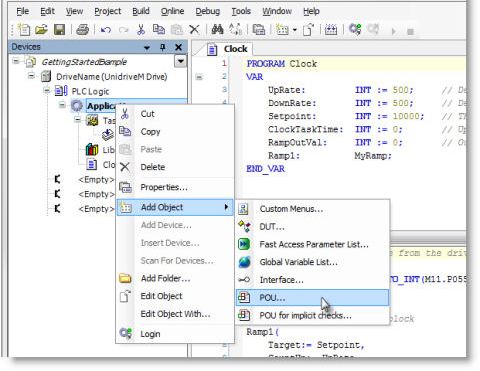Viewport: 480px width, 371px height.
Task: Choose Cut from context menu
Action: (x=175, y=114)
